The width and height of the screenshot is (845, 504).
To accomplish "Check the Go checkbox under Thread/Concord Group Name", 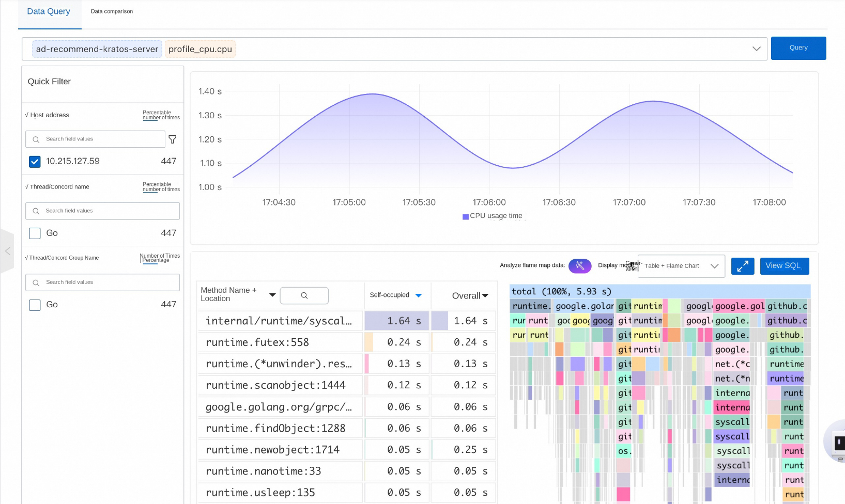I will (x=35, y=305).
